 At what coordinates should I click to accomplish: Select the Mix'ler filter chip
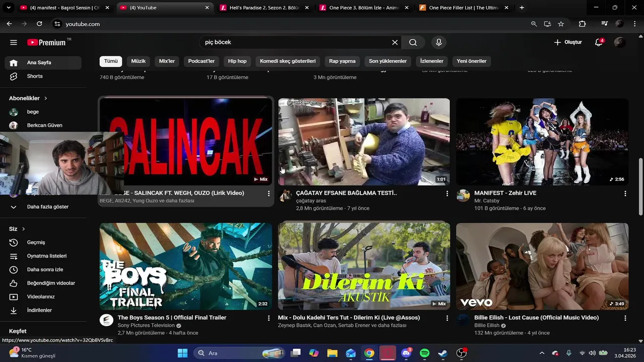pos(167,61)
